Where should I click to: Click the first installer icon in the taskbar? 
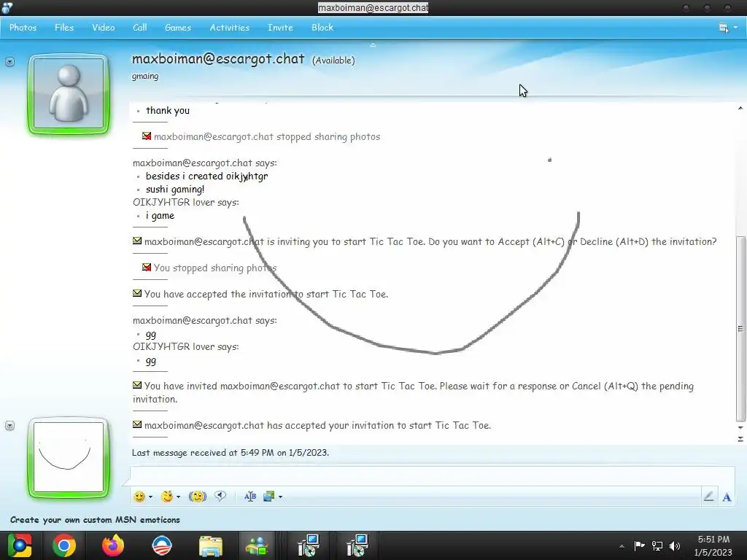[x=309, y=545]
